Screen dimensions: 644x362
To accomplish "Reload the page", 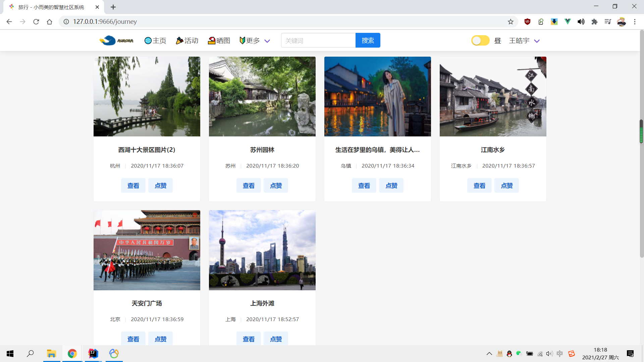I will click(36, 22).
